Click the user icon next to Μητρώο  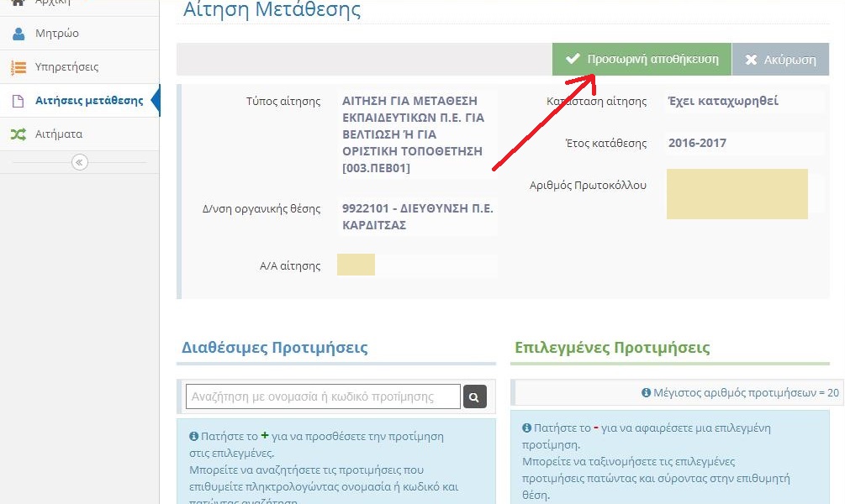(18, 34)
